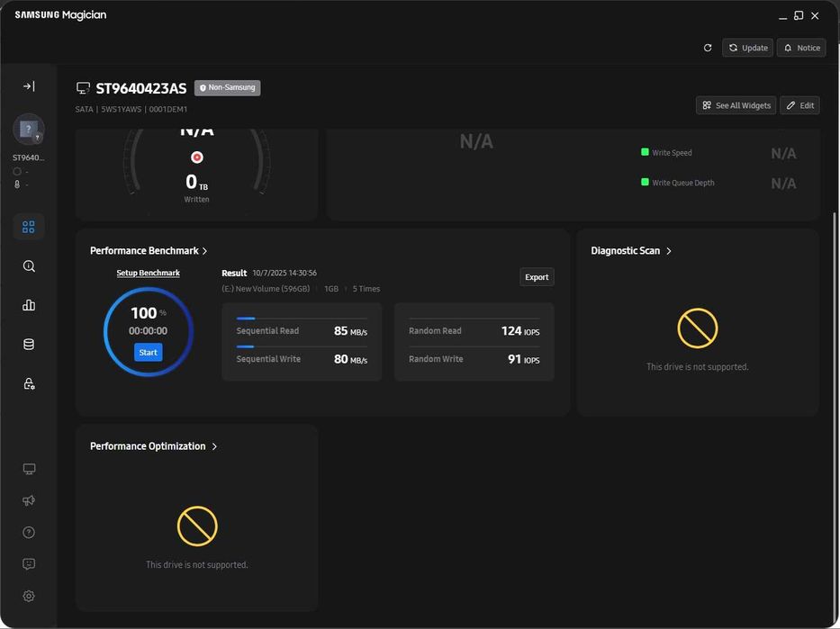840x629 pixels.
Task: Click the green Write Speed legend square
Action: 645,152
